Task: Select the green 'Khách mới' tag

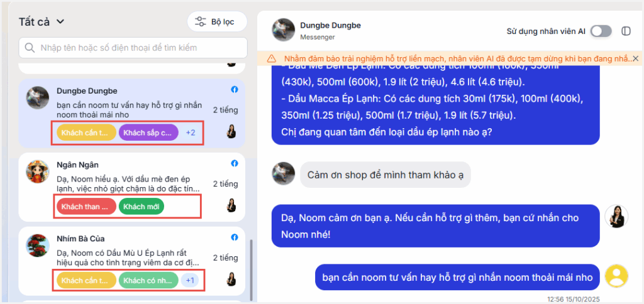Action: pyautogui.click(x=141, y=207)
